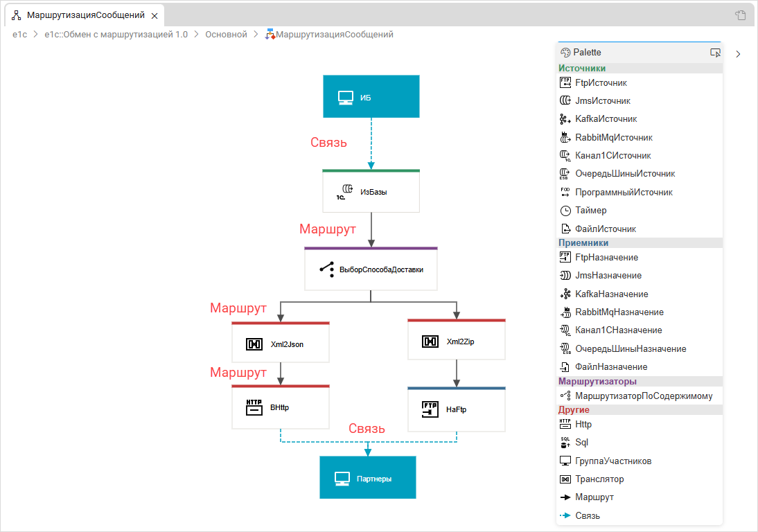Choose the Таймер clock icon
This screenshot has width=758, height=532.
[x=565, y=211]
